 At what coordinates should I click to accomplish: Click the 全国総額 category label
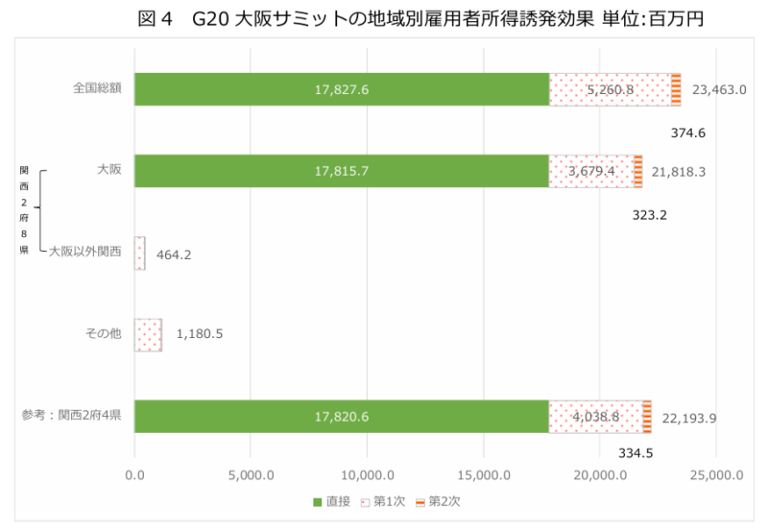pos(97,87)
